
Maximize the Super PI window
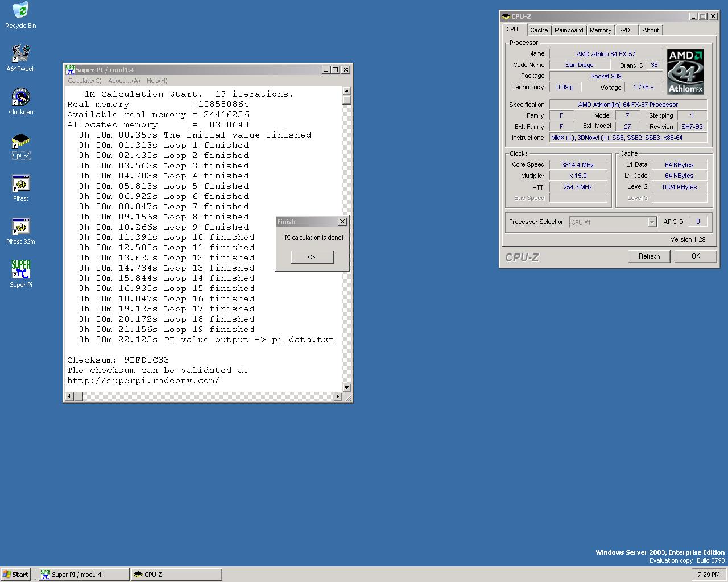point(335,69)
